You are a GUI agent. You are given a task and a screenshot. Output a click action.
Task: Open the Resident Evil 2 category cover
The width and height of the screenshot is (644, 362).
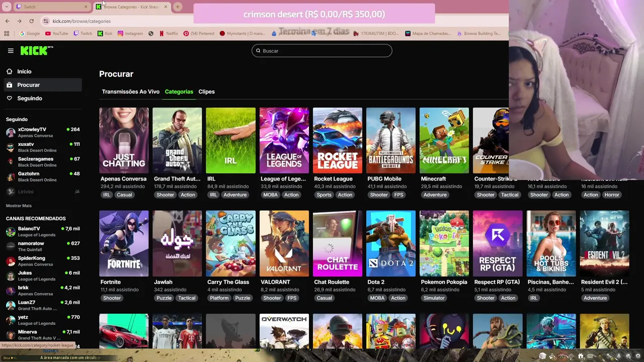[x=604, y=243]
